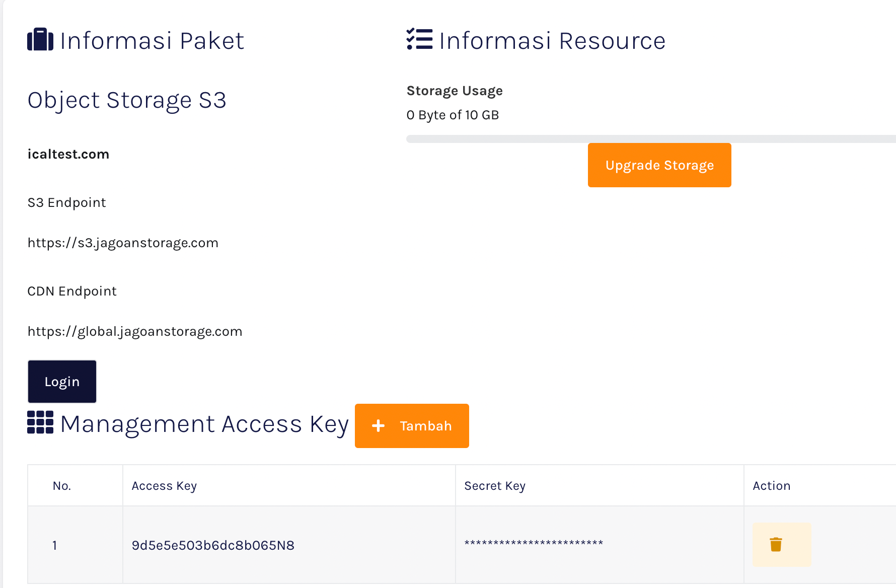
Task: Open the S3 endpoint https://s3.jagoanstorage.com
Action: click(123, 243)
